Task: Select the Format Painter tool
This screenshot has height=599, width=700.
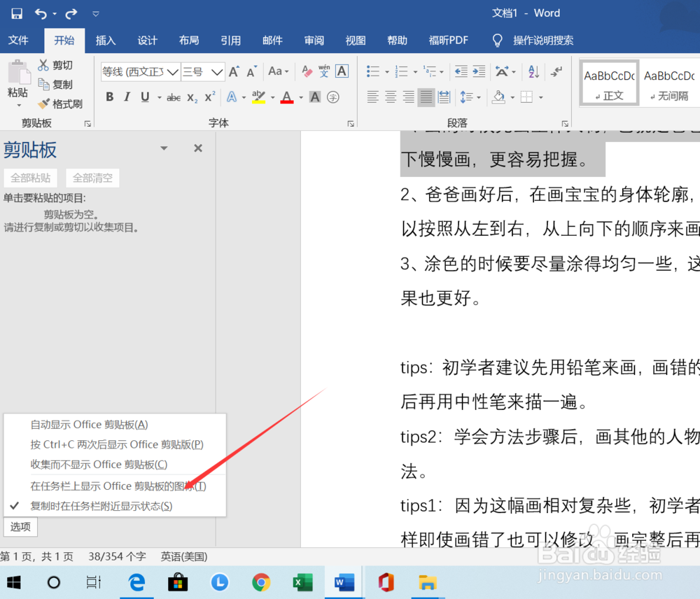Action: (x=61, y=104)
